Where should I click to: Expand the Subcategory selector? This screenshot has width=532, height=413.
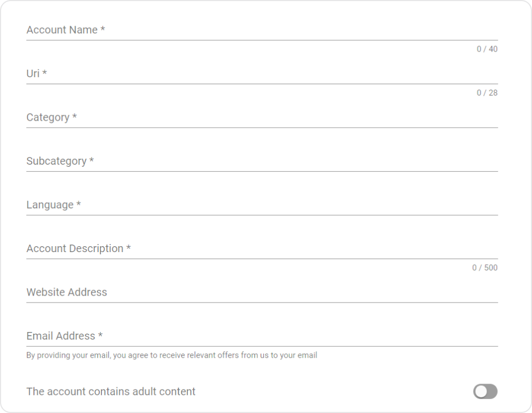[262, 161]
